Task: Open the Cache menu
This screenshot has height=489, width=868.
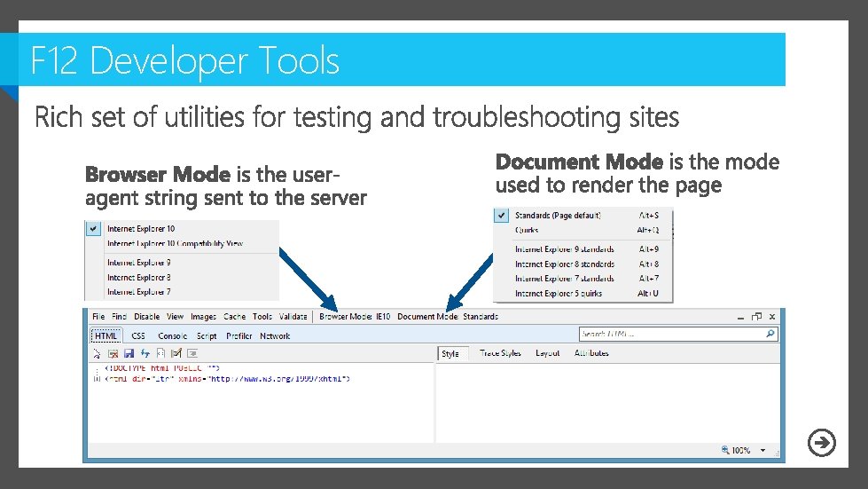Action: pyautogui.click(x=235, y=316)
